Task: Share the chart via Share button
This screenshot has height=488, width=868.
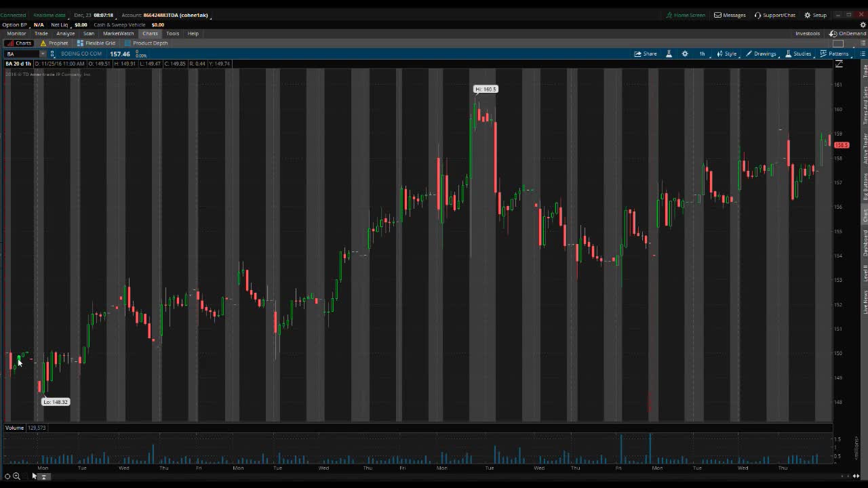Action: pos(646,54)
